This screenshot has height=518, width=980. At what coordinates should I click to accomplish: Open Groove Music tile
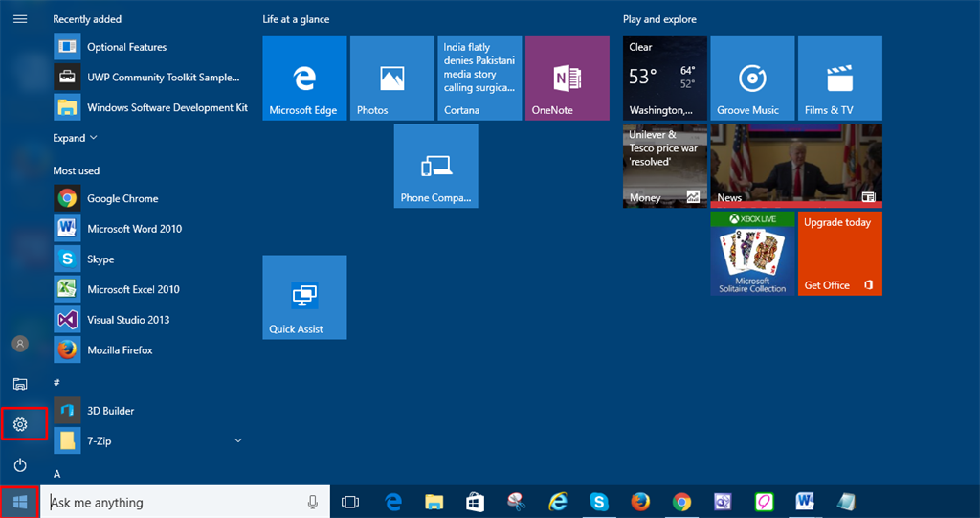752,79
